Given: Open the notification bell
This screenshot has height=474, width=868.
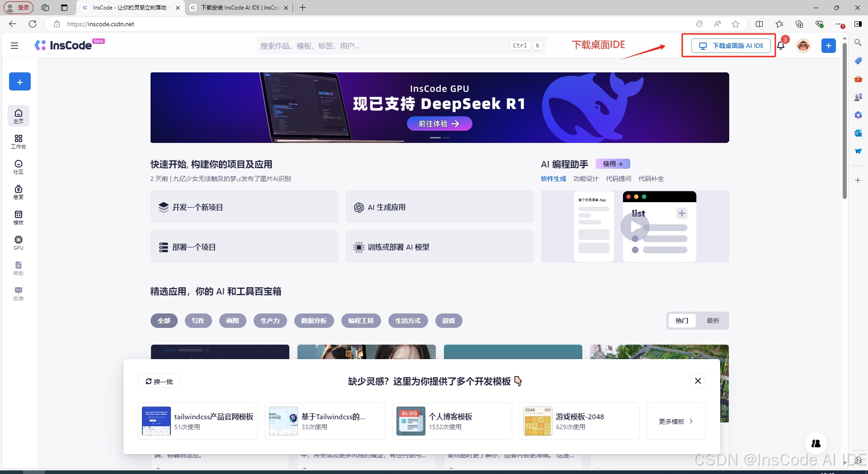Looking at the screenshot, I should tap(781, 46).
